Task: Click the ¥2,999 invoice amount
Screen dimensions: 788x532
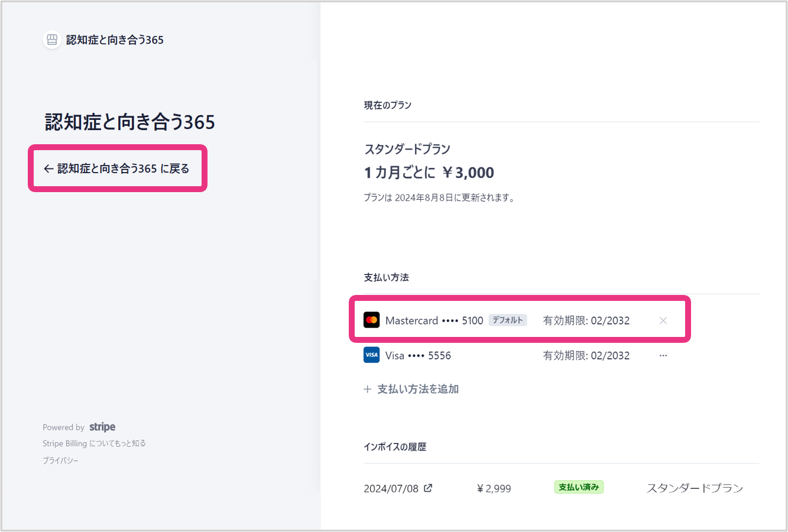Action: tap(494, 489)
